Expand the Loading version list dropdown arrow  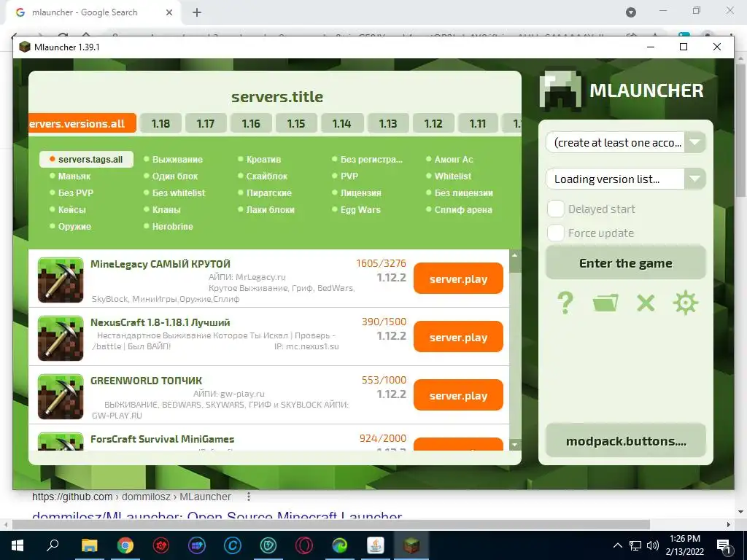(695, 179)
